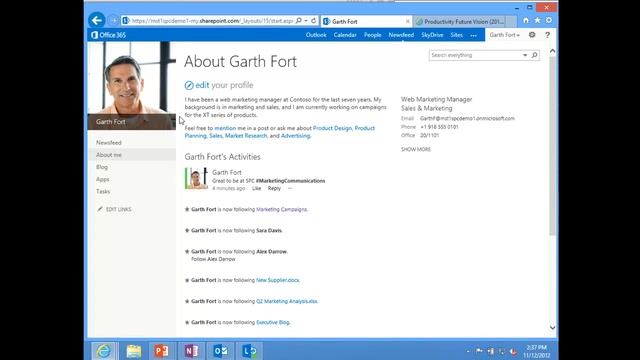Click the Follow Alex Darrow link

(x=213, y=259)
